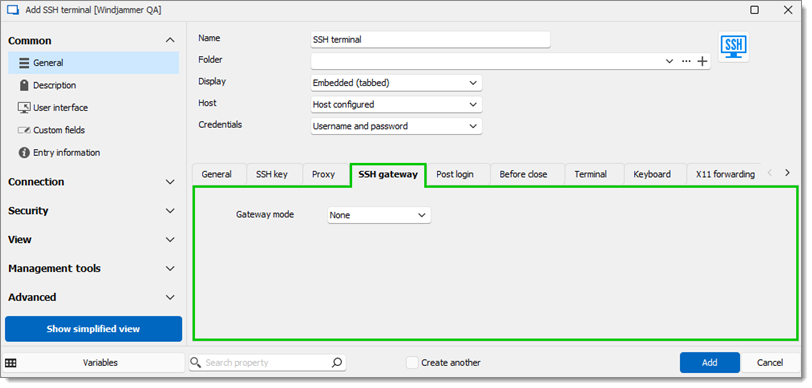Click the Add button

click(709, 363)
